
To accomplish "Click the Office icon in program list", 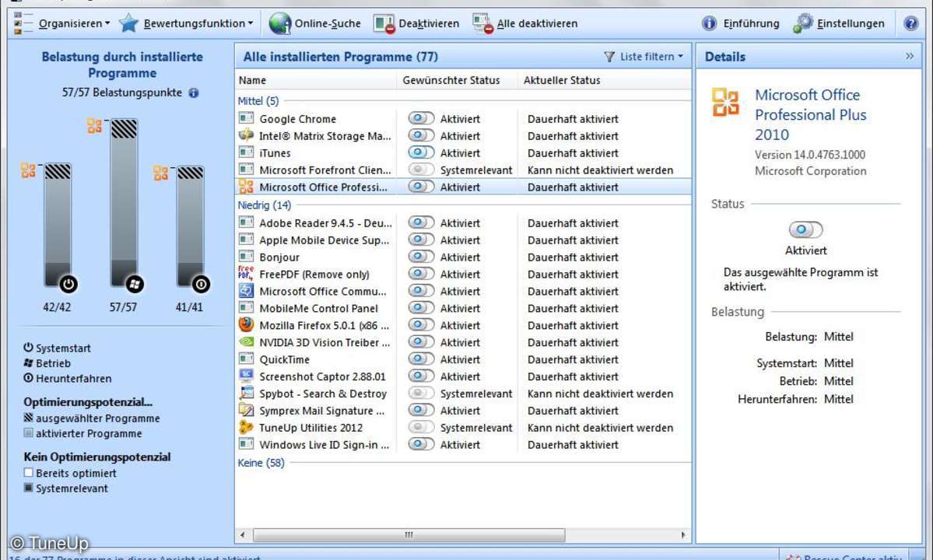I will coord(246,187).
